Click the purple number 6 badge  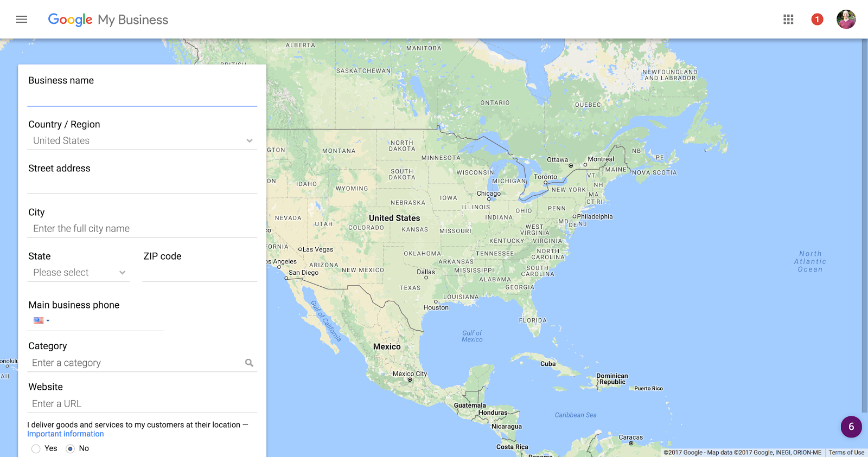coord(851,427)
